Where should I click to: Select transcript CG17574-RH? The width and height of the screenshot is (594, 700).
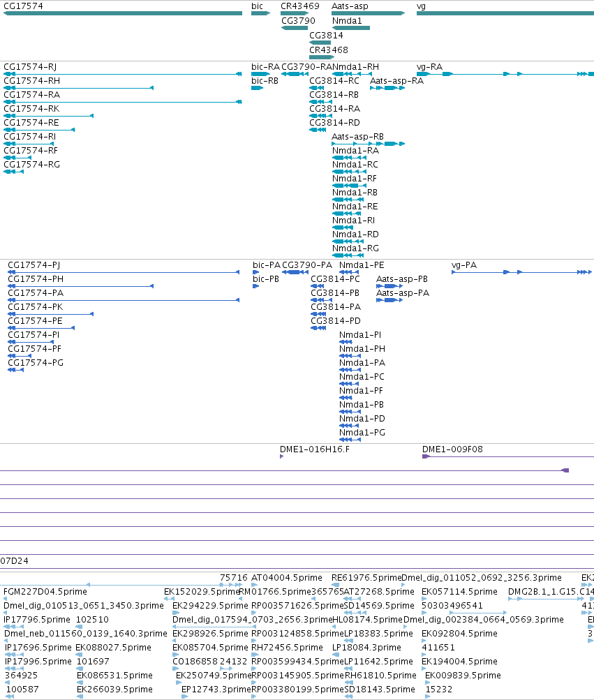[79, 88]
